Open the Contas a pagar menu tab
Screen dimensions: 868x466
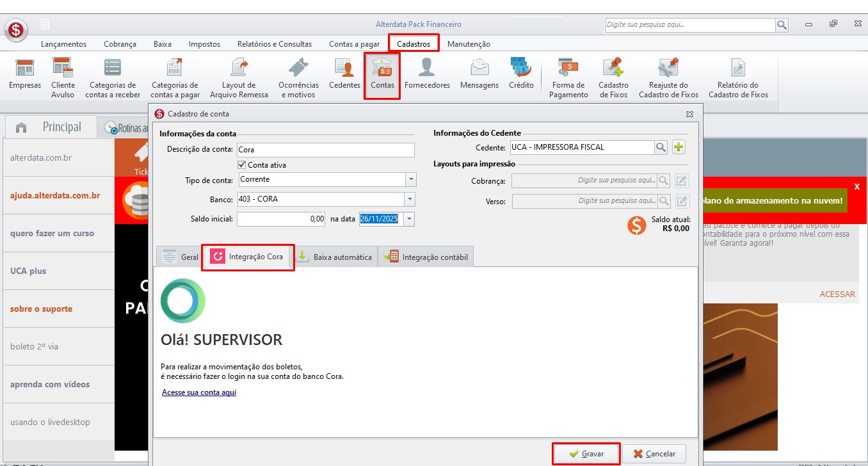[355, 44]
